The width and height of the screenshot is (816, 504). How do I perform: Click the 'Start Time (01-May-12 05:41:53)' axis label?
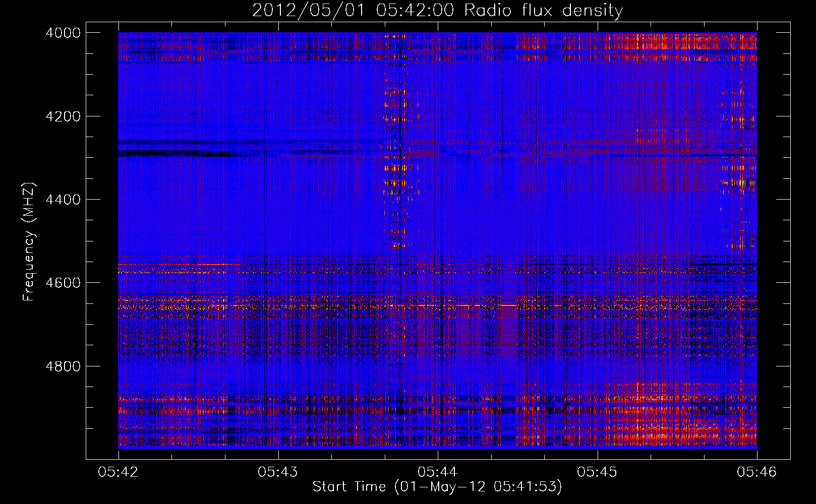click(437, 487)
